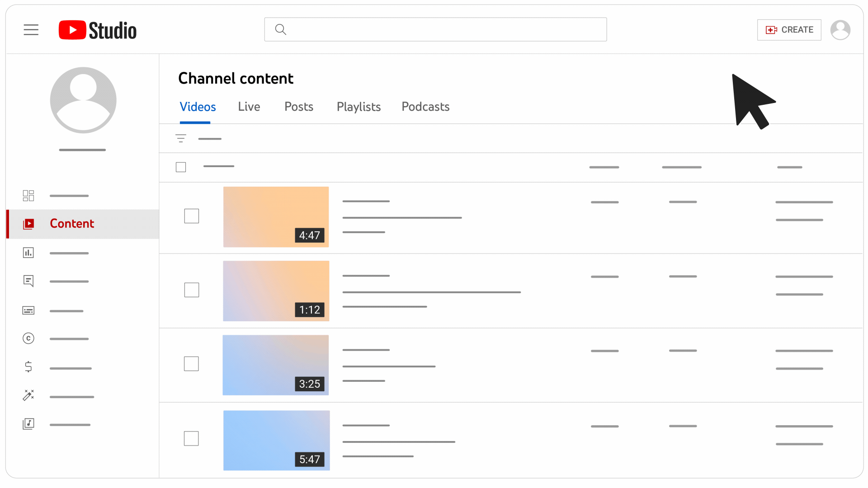Open the Comments panel icon

[x=28, y=281]
